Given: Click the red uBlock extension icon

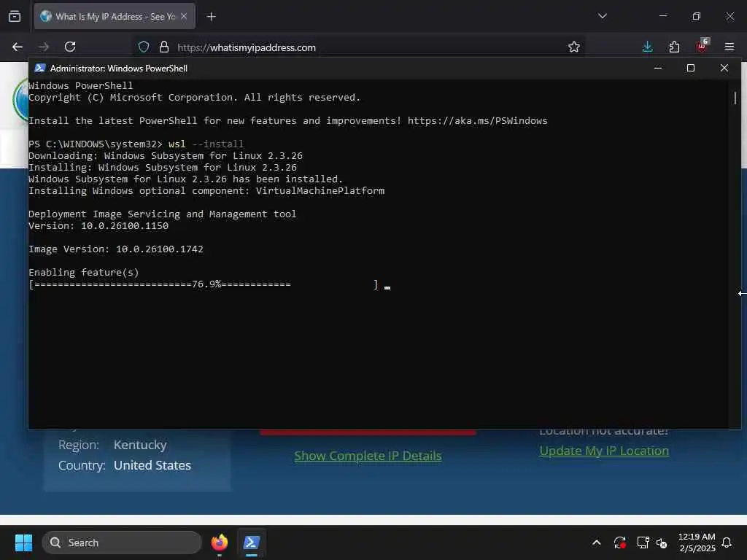Looking at the screenshot, I should pyautogui.click(x=702, y=46).
